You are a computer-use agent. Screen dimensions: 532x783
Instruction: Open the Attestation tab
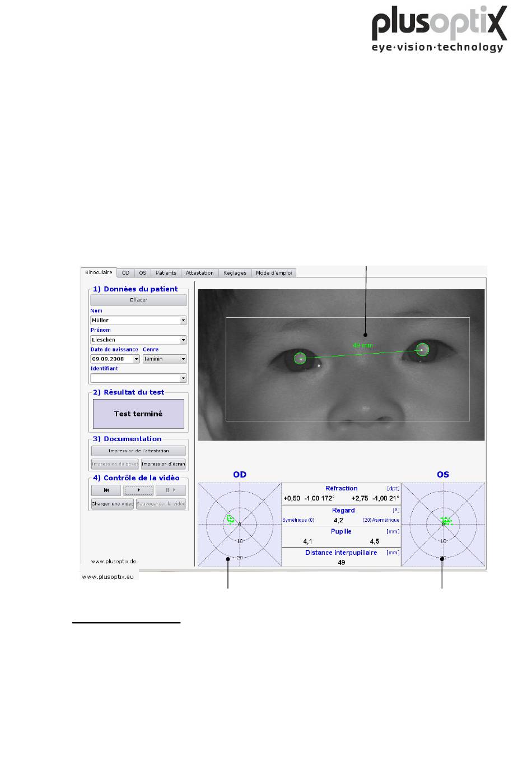[x=200, y=273]
